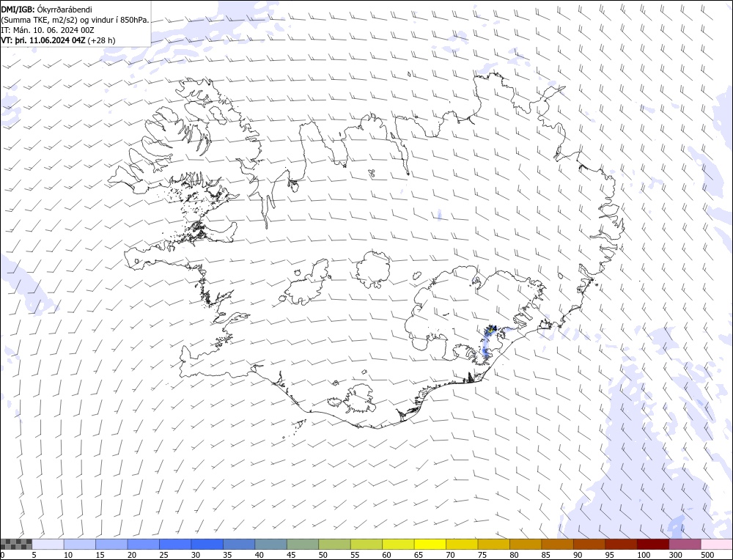Click the 90–95 rust legend swatch
The width and height of the screenshot is (733, 560).
pos(589,544)
